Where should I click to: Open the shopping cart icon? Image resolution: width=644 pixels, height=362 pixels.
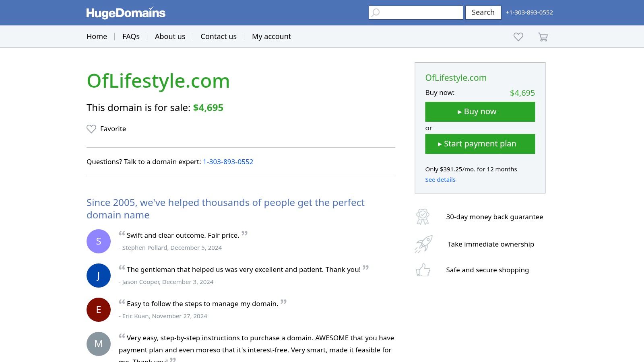(543, 37)
